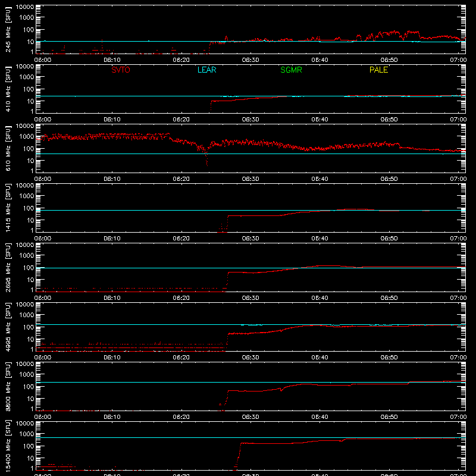Click the 1000 tick of the 8800 MHz plot

27,375
